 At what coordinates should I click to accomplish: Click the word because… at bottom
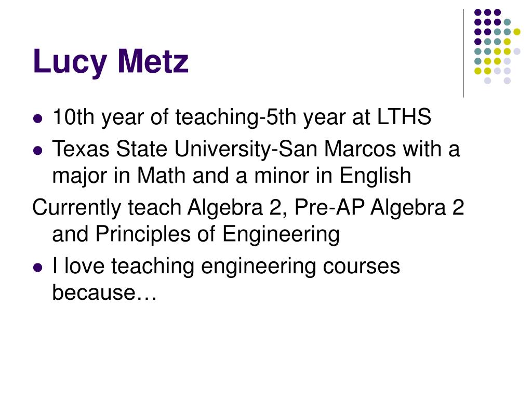(104, 292)
